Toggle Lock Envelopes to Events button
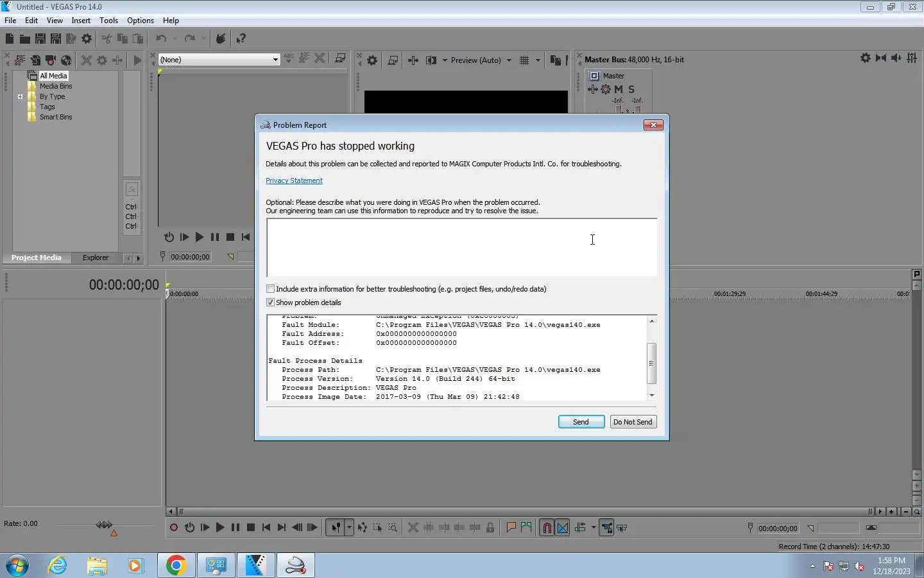Screen dimensions: 924x578 pyautogui.click(x=606, y=528)
